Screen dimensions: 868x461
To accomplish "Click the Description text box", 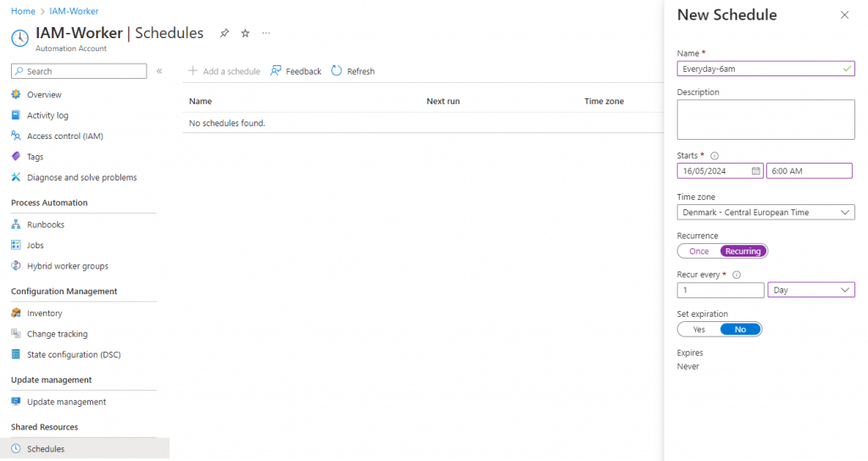I will [x=765, y=119].
